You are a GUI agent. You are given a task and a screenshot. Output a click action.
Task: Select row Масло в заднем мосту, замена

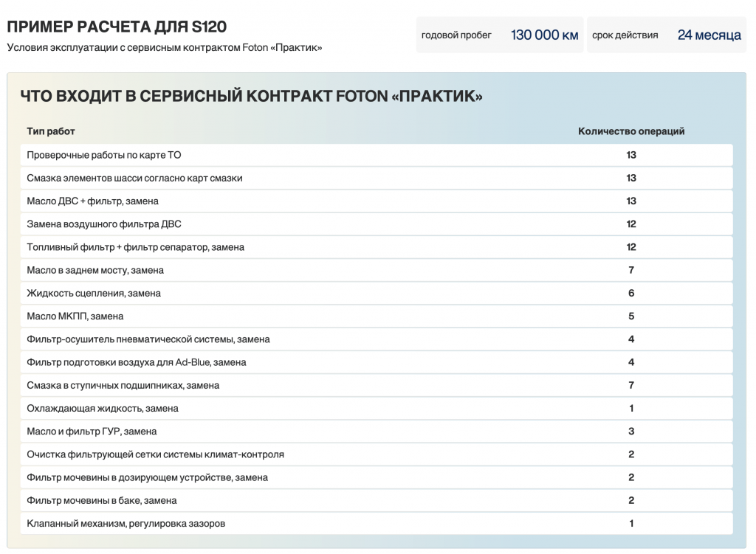377,270
